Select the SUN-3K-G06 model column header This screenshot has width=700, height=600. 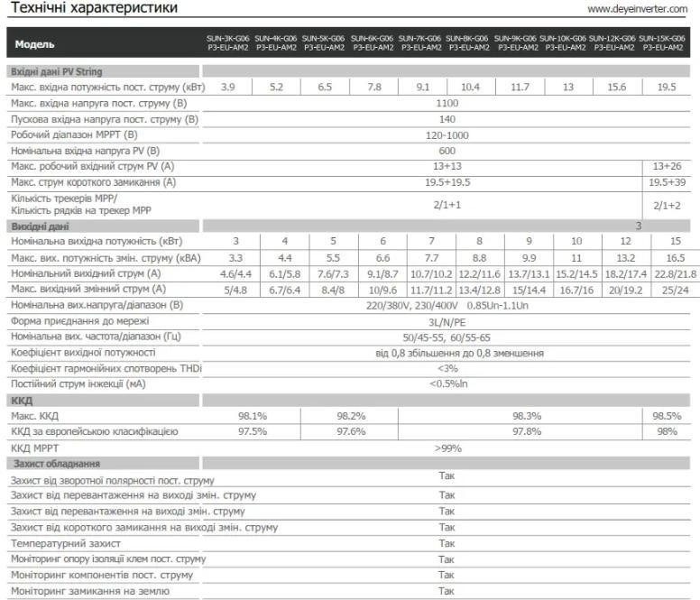pos(228,42)
